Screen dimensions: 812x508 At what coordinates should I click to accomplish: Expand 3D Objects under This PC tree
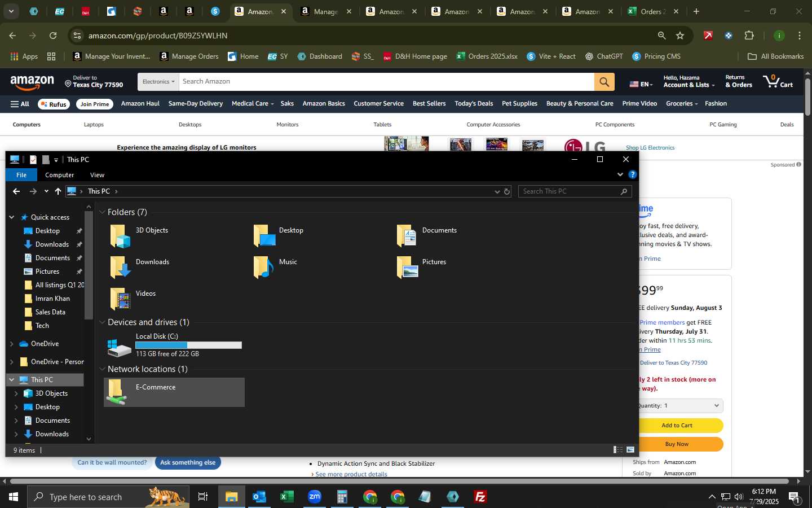(x=16, y=393)
